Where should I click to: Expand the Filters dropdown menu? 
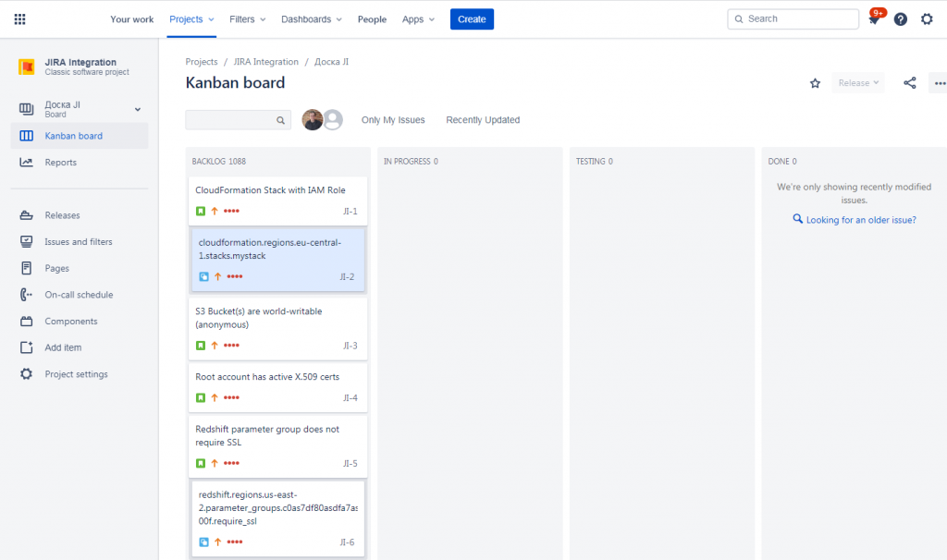pyautogui.click(x=248, y=19)
